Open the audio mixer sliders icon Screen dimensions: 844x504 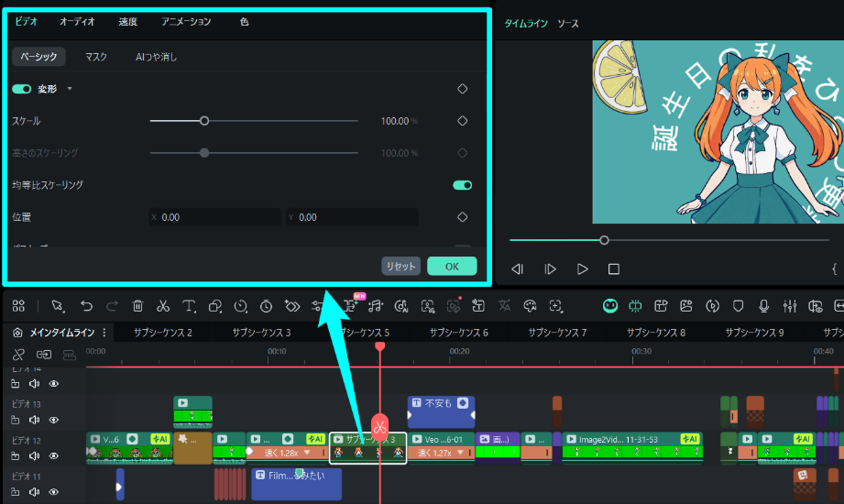(x=790, y=306)
